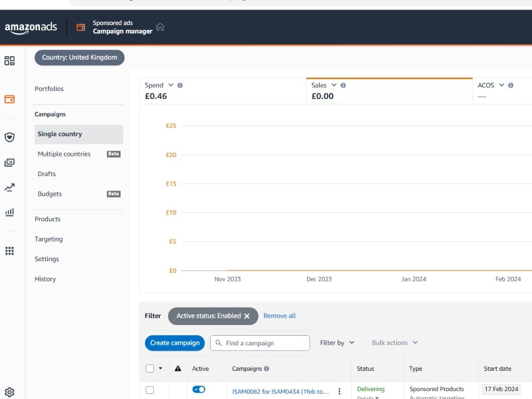This screenshot has width=532, height=399.
Task: Click the Campaigns section heading in sidebar
Action: coord(50,114)
